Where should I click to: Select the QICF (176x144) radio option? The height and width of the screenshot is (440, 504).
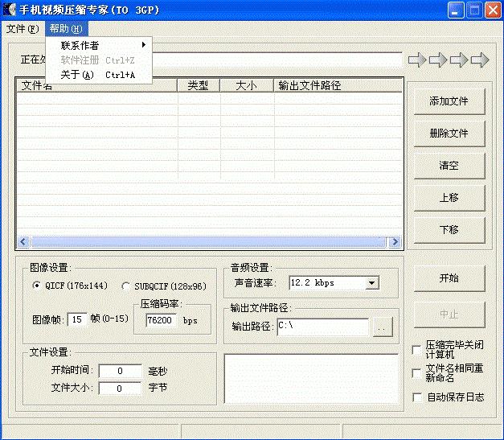[x=36, y=286]
